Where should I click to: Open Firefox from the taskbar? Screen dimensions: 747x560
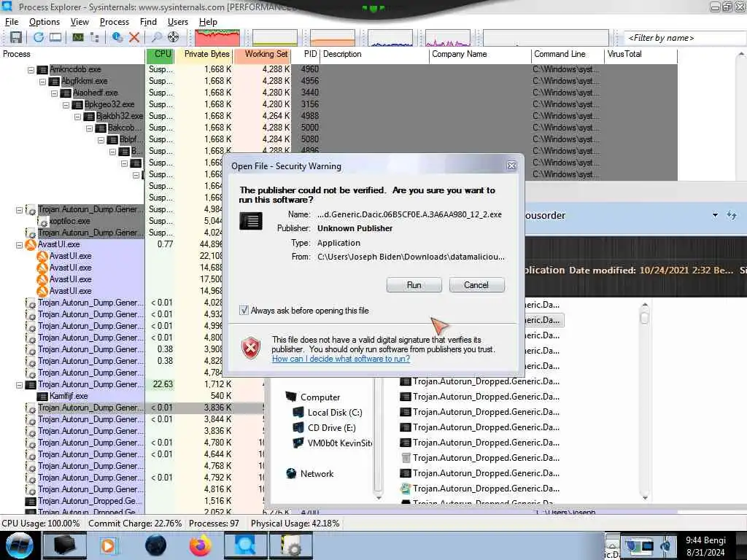pos(201,545)
